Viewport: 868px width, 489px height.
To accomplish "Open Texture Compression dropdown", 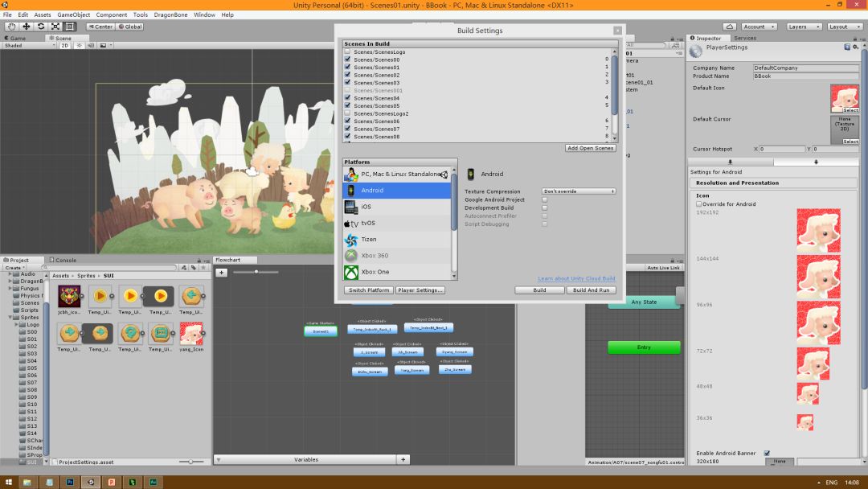I will click(579, 191).
